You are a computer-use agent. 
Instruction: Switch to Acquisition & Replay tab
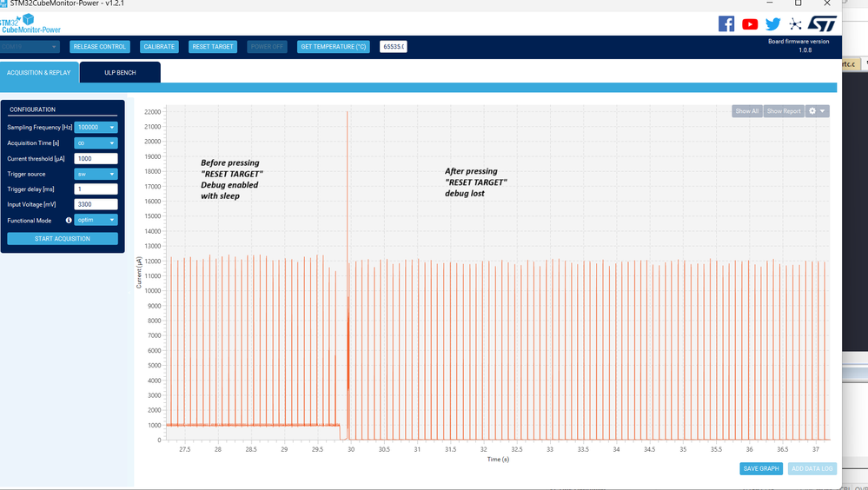pos(39,72)
